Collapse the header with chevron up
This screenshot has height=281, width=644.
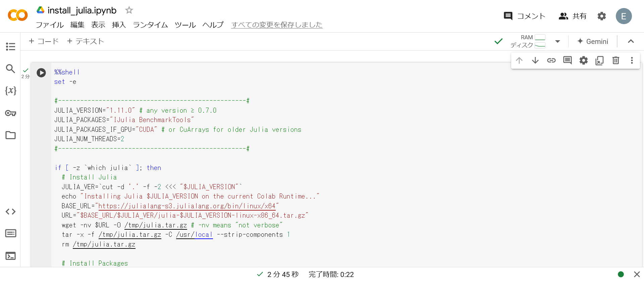coord(631,41)
